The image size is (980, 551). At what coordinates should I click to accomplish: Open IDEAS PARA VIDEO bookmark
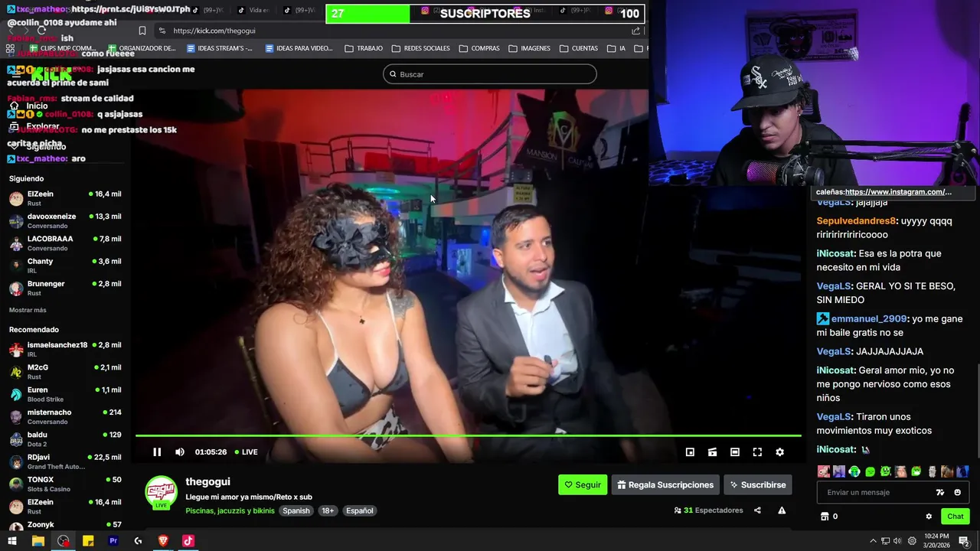click(299, 48)
